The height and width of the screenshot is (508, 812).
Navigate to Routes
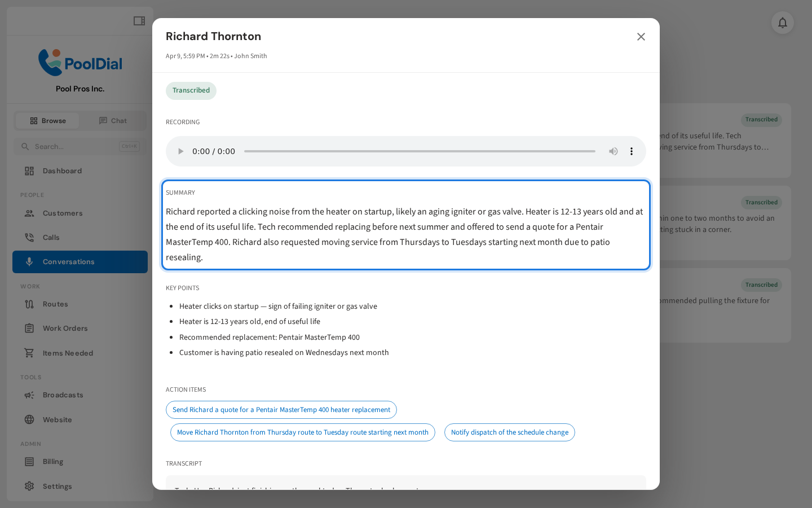pos(54,304)
